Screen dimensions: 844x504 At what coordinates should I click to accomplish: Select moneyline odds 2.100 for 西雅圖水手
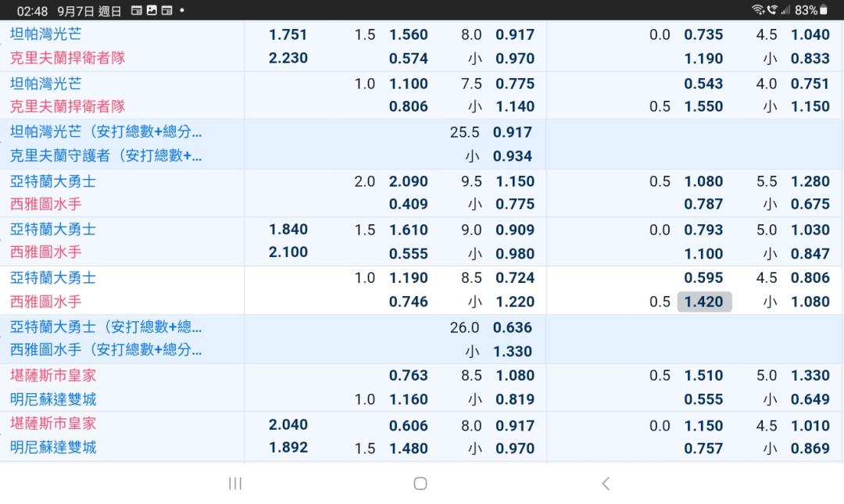[x=288, y=252]
